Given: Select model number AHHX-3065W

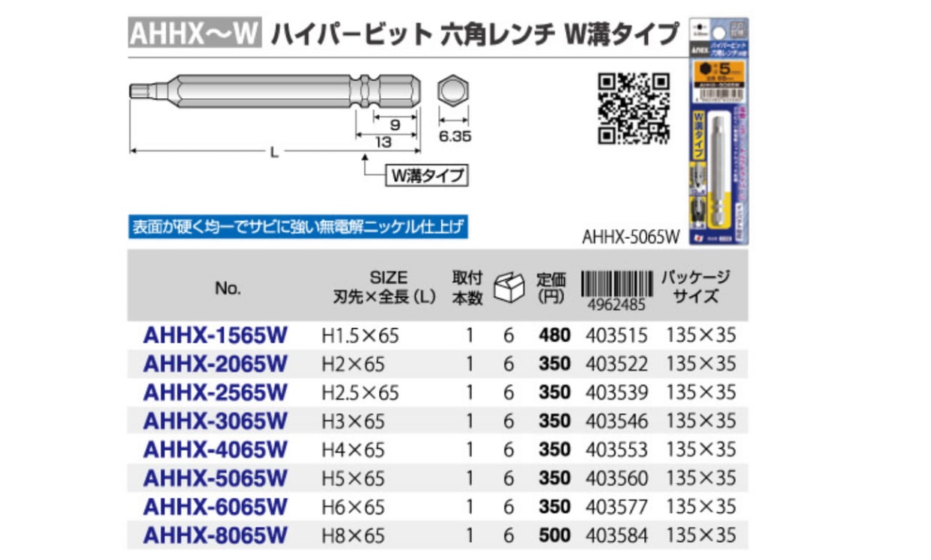Looking at the screenshot, I should (x=215, y=421).
